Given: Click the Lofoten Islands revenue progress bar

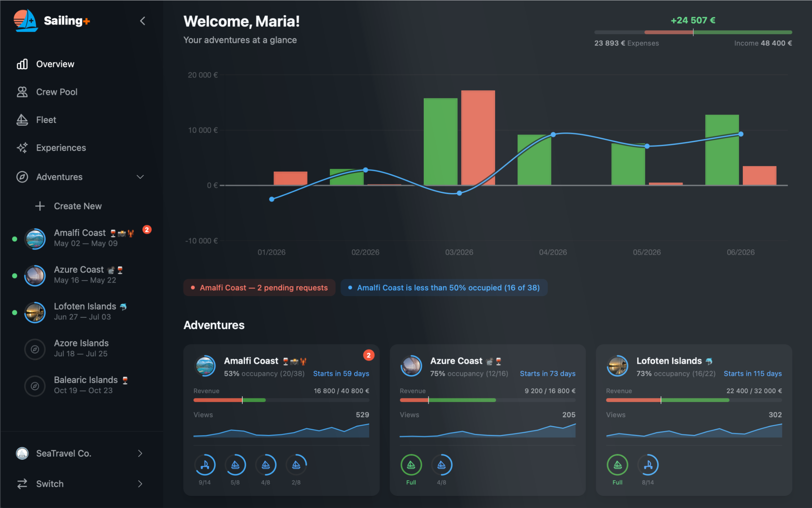Looking at the screenshot, I should (x=694, y=400).
